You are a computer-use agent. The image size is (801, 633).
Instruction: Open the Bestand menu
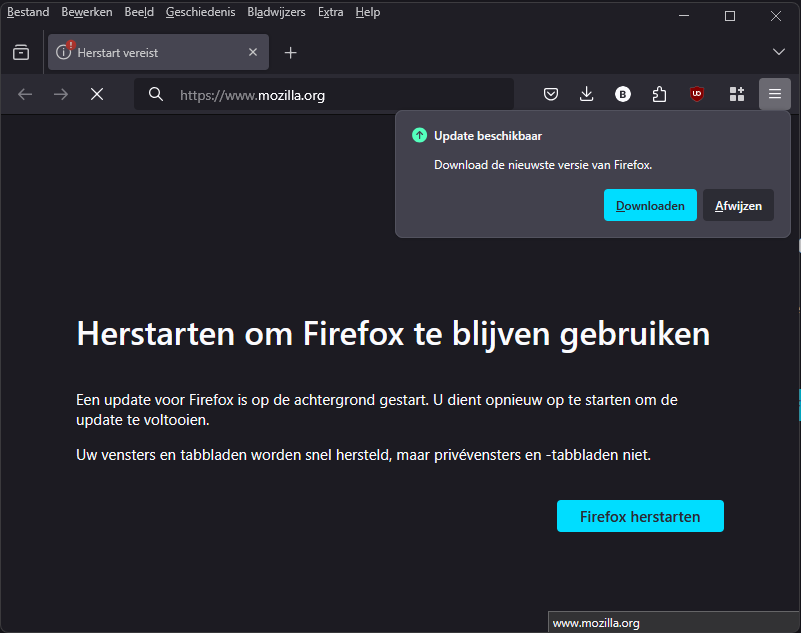point(28,12)
